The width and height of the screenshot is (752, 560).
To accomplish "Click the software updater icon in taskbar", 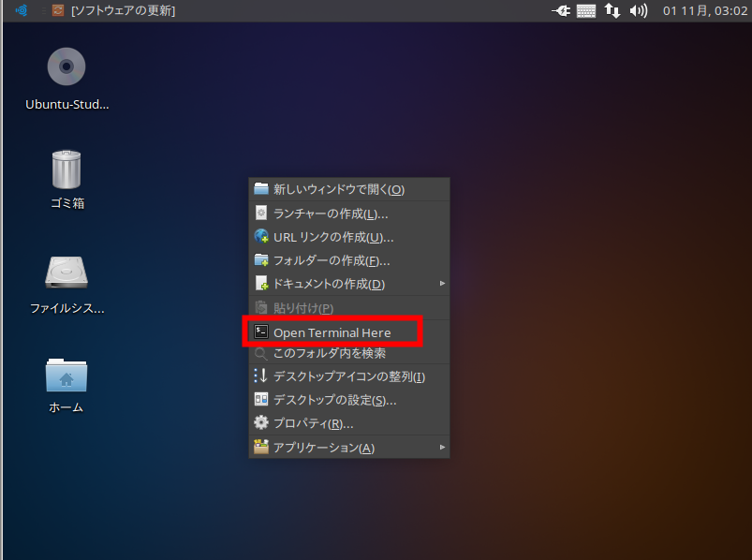I will point(58,10).
